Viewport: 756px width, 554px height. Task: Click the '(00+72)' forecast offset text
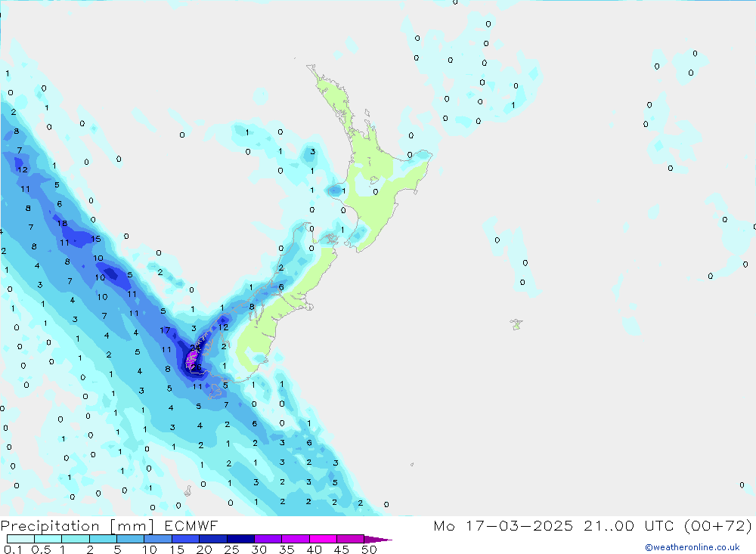click(x=718, y=525)
